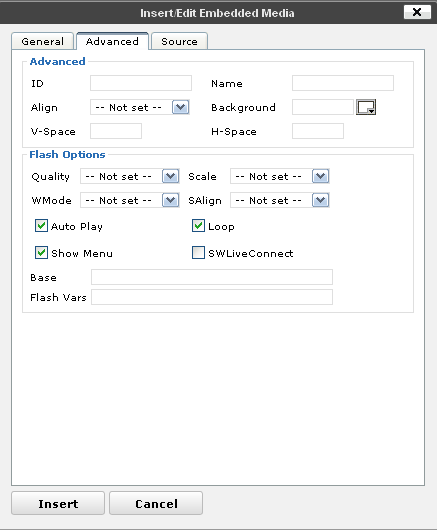Click into the Flash Vars field
This screenshot has width=437, height=530.
tap(212, 297)
